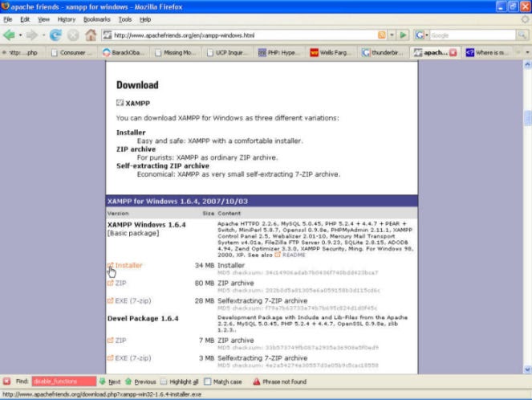Screen dimensions: 532x400
Task: Toggle Highlight all in Find bar
Action: tap(179, 382)
